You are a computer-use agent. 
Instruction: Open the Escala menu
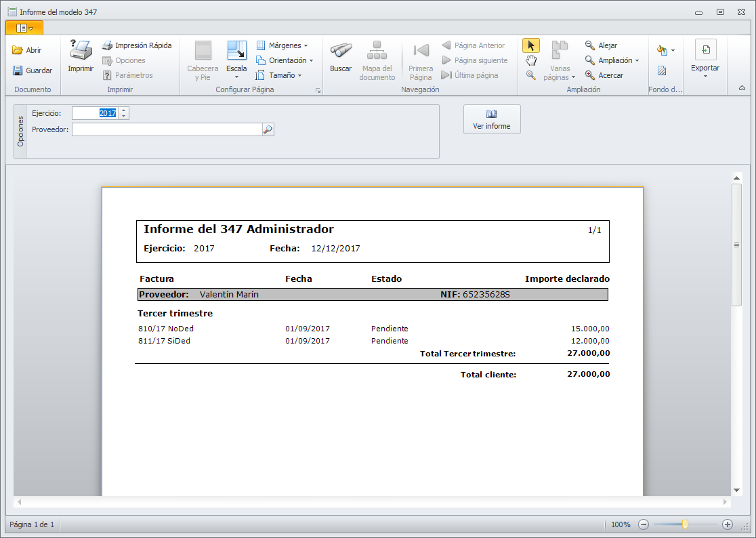tap(236, 68)
